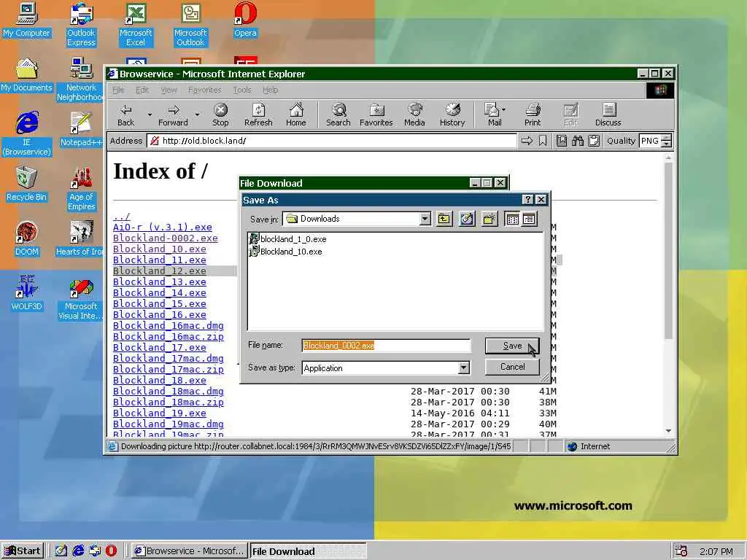
Task: Click the Save button
Action: [x=512, y=346]
